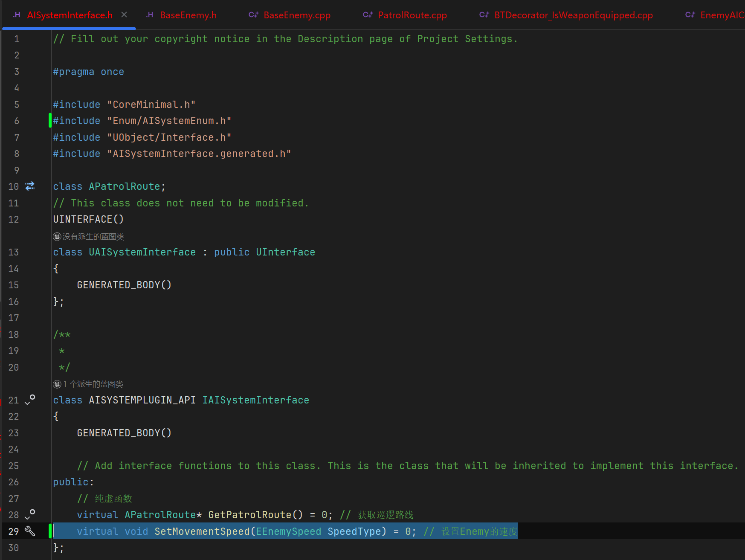Click the '获取巡逻路线' comment on line 28
Viewport: 745px width, 560px height.
tap(377, 515)
